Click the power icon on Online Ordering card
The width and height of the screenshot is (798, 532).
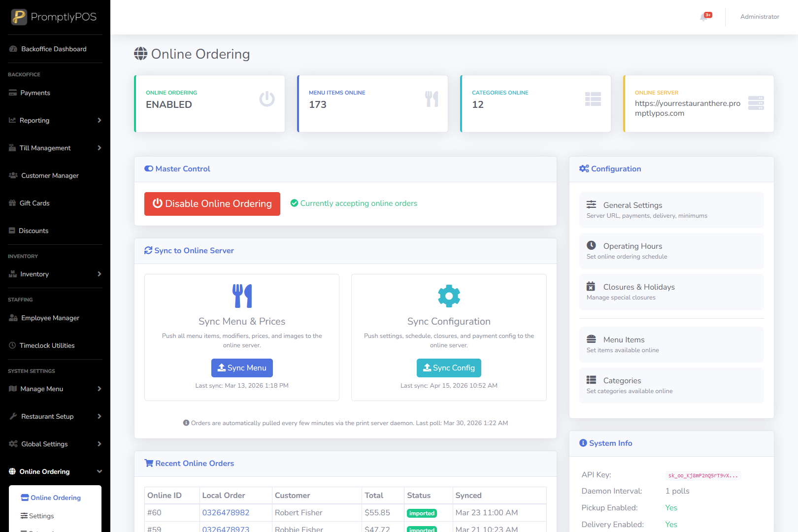[267, 99]
